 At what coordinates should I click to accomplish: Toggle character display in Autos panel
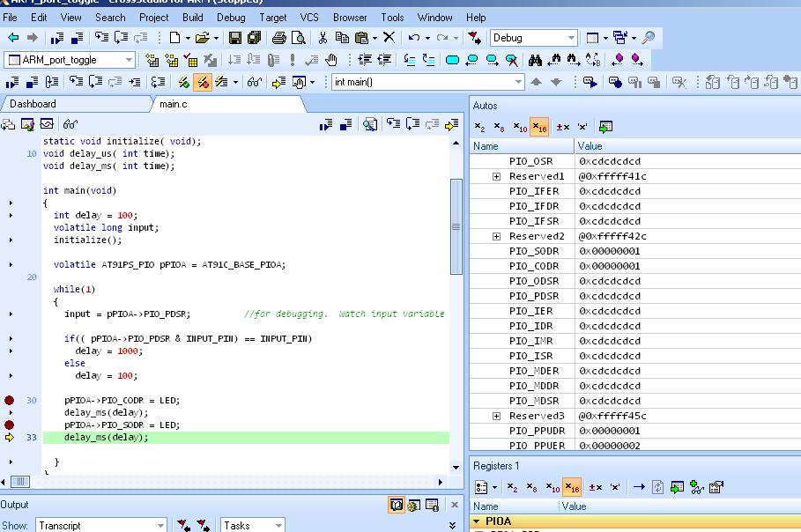582,127
